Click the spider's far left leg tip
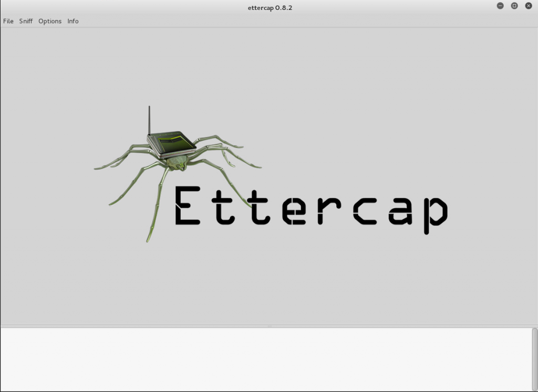The height and width of the screenshot is (392, 538). tap(97, 168)
